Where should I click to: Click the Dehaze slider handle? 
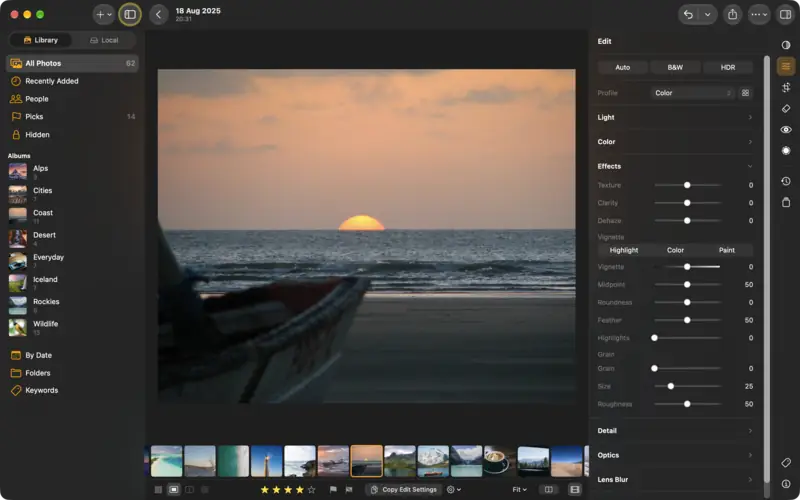[x=687, y=221]
